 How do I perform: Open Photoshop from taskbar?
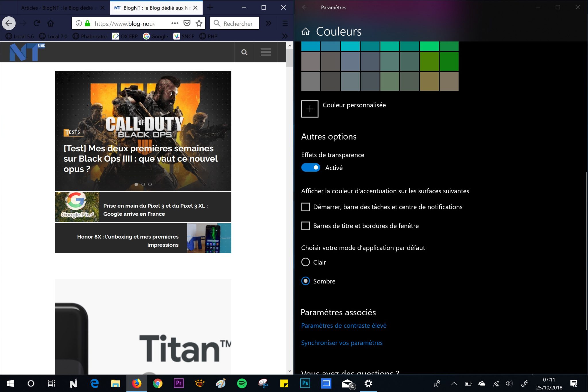305,383
